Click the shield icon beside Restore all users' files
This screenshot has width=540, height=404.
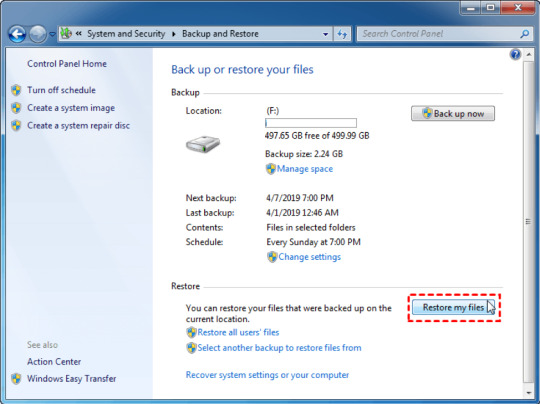coord(191,332)
